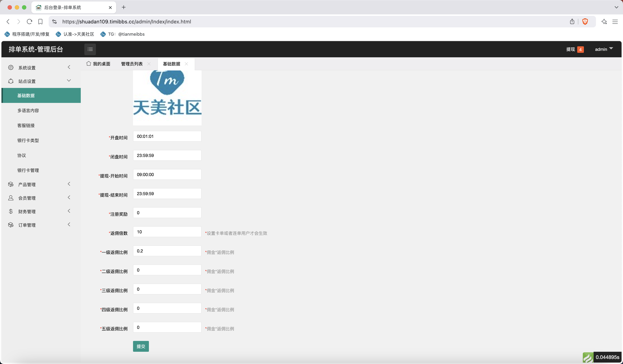The height and width of the screenshot is (364, 623).
Task: Expand the 产品管理 menu chevron
Action: pos(69,184)
